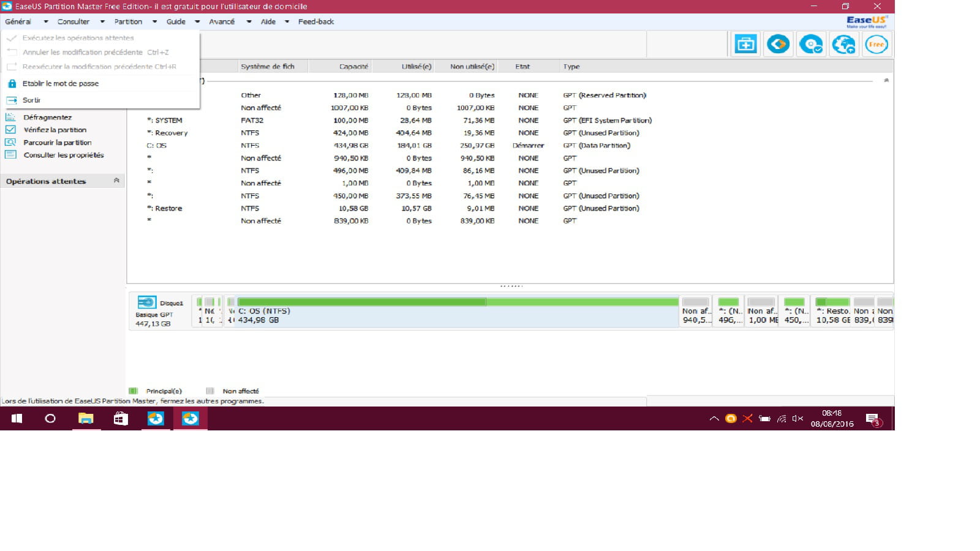980x551 pixels.
Task: Select the 1,00 MB Non af.. map block
Action: coord(762,311)
